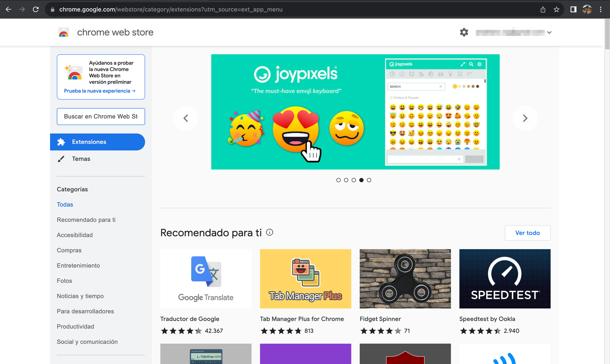Open Chrome three-dot menu

coord(601,9)
